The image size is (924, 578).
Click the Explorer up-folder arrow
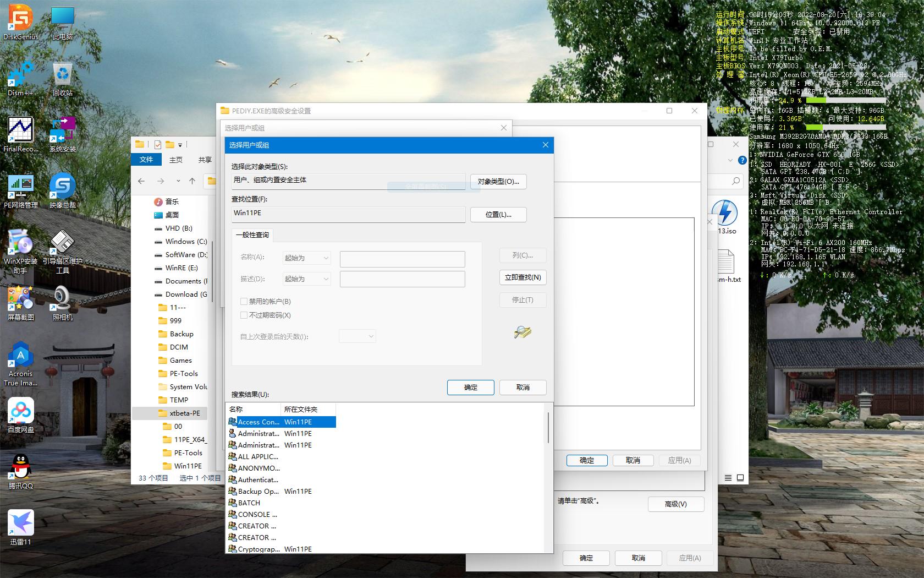pyautogui.click(x=192, y=181)
